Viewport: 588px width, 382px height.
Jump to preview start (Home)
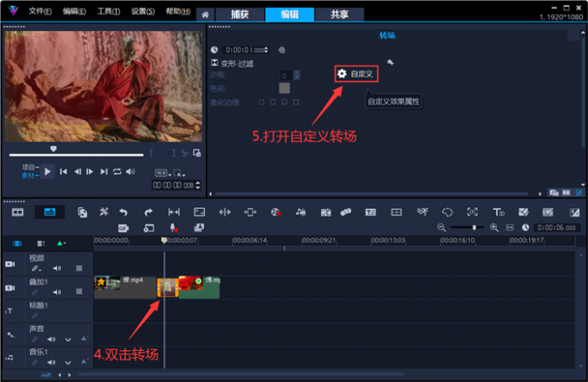coord(63,172)
